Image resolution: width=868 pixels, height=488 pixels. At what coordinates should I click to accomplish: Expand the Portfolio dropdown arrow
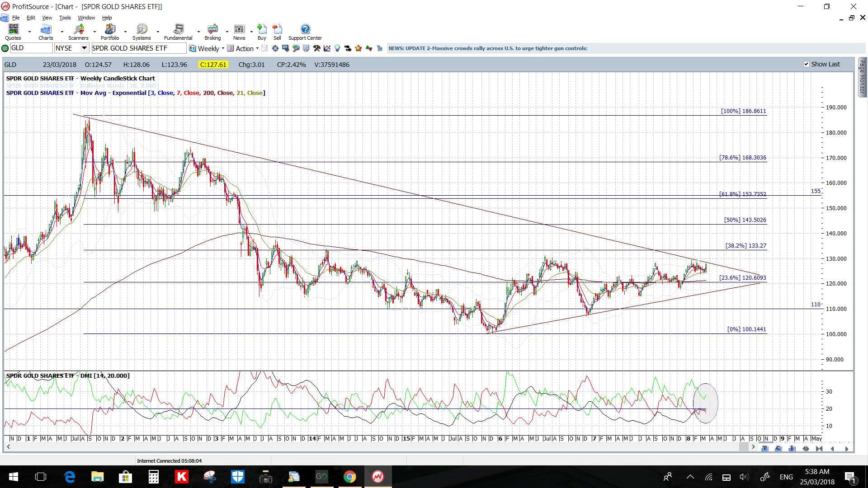tap(125, 32)
